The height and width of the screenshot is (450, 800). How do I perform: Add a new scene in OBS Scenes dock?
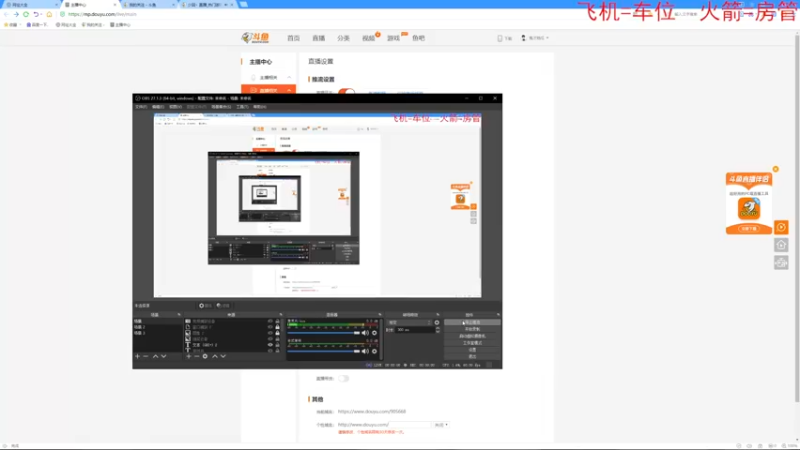click(137, 356)
